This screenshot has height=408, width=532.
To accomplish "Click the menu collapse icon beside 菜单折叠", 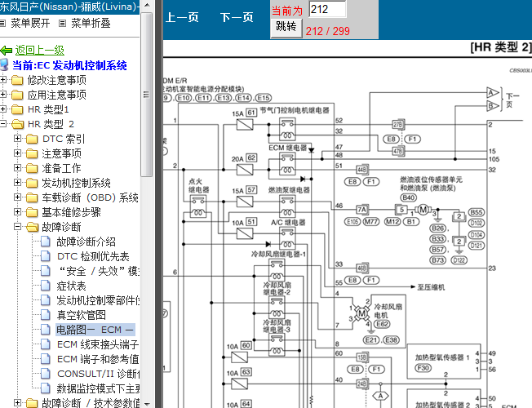I will click(62, 24).
